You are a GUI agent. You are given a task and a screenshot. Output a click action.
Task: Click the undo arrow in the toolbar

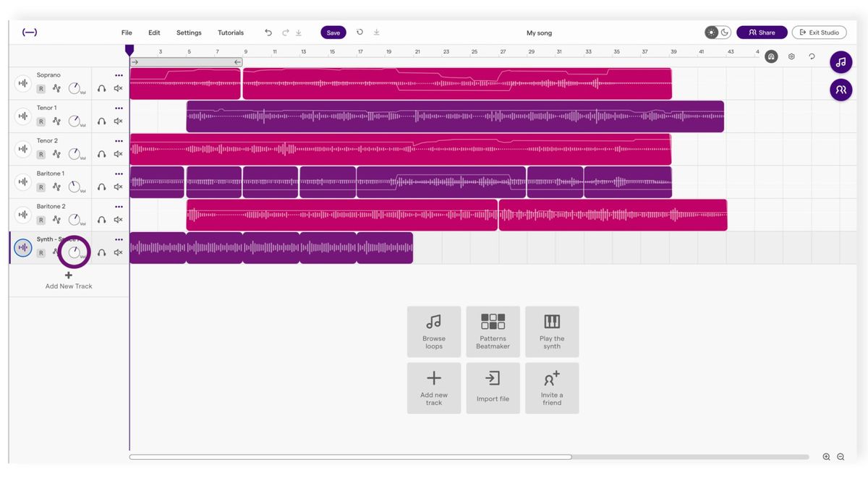[268, 32]
